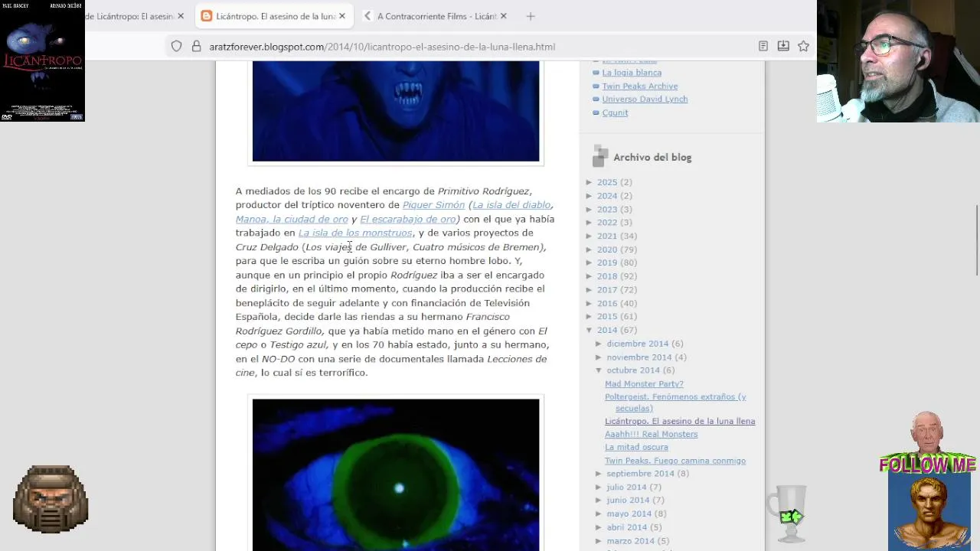Expand the abril 2014 month
The width and height of the screenshot is (980, 551).
tap(599, 527)
